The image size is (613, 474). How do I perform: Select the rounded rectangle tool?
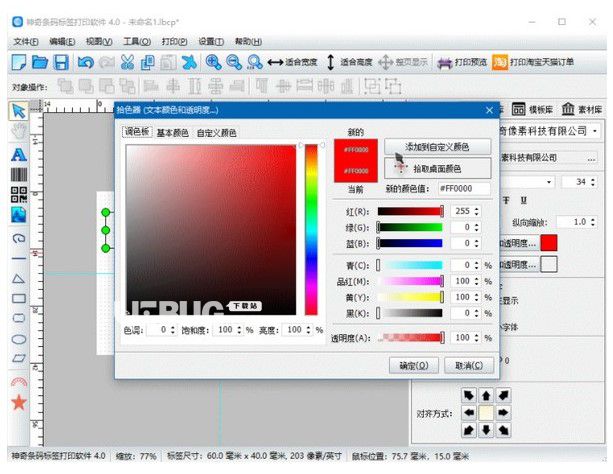(x=19, y=318)
